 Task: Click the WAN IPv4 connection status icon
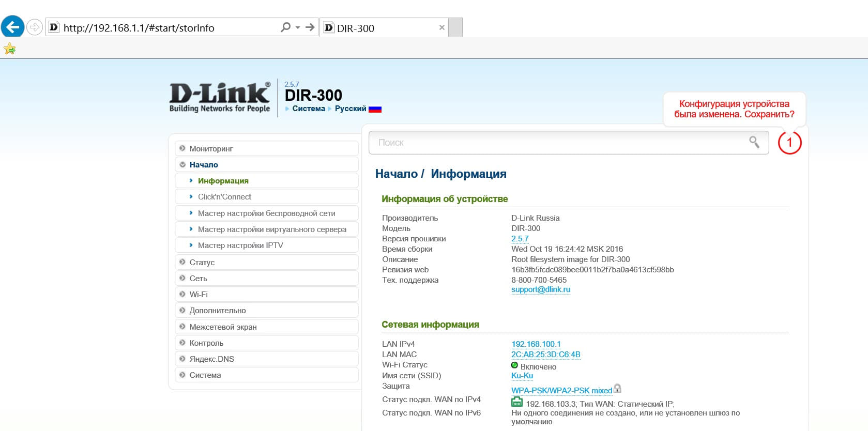516,402
